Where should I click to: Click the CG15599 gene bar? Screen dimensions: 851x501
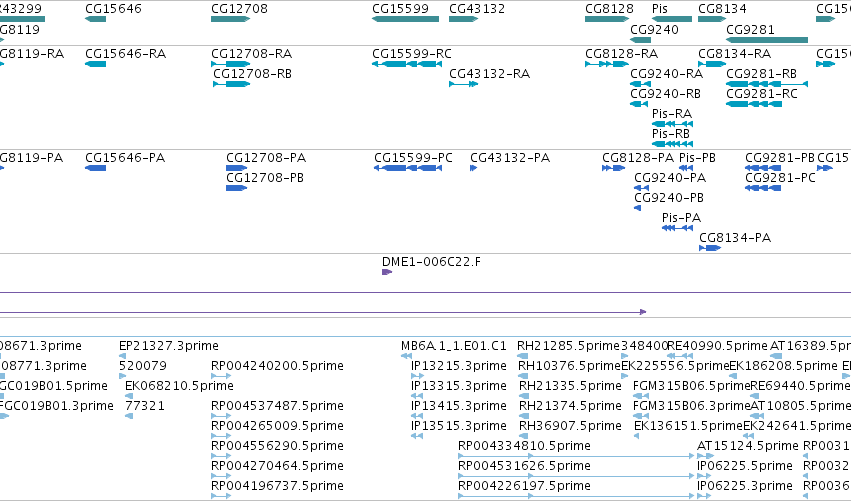click(x=405, y=19)
